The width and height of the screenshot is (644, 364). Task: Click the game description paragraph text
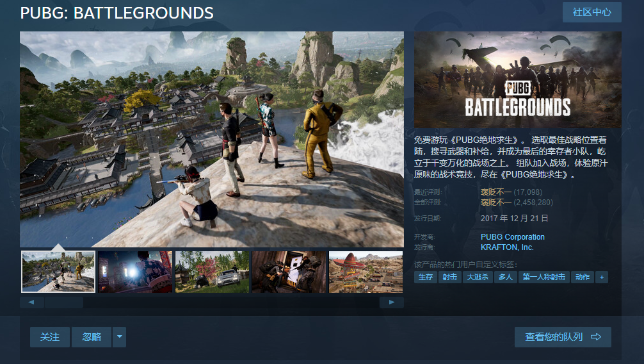click(x=510, y=157)
